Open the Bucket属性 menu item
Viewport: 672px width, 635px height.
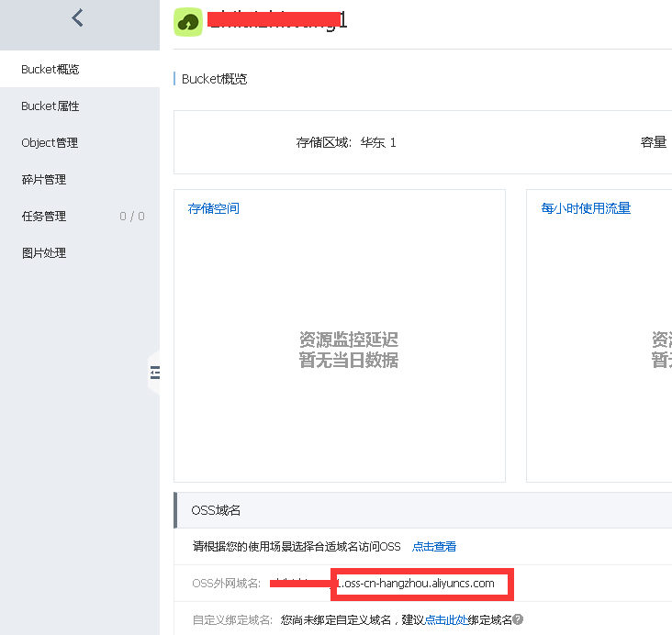pos(80,106)
